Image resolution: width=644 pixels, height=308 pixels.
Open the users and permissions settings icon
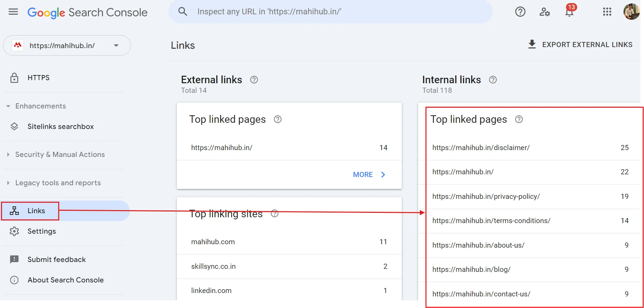[545, 12]
